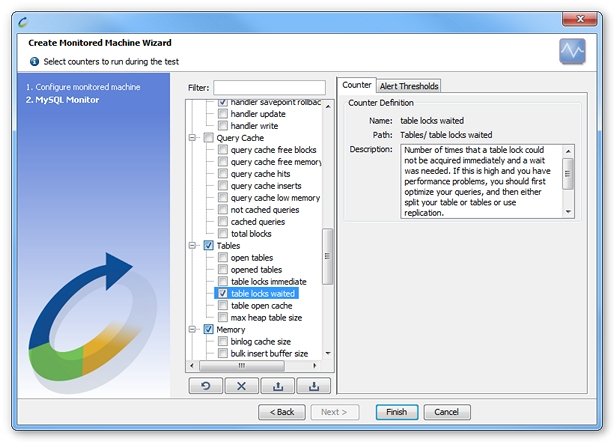
Task: Click the monitor pulse icon in header
Action: (x=572, y=51)
